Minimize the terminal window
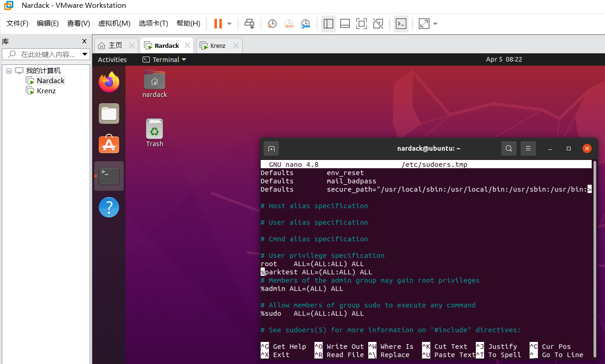605x364 pixels. point(551,148)
